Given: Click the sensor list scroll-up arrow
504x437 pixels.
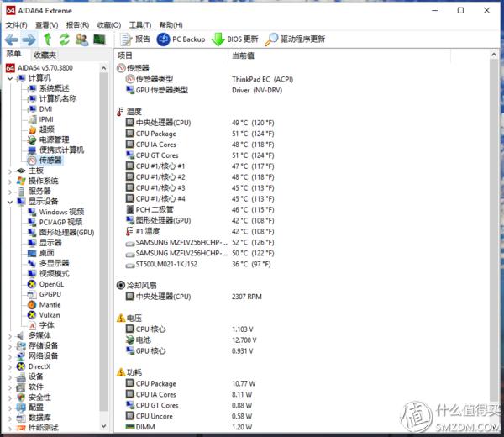Looking at the screenshot, I should [494, 55].
